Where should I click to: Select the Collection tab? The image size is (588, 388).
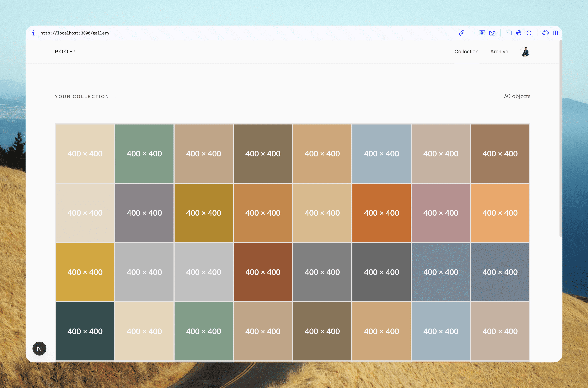tap(466, 52)
